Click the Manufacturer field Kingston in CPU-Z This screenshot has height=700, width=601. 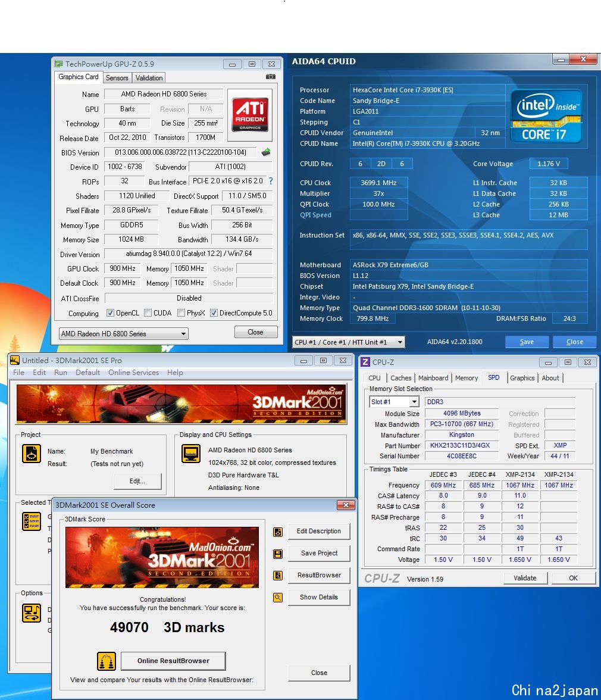pyautogui.click(x=461, y=435)
